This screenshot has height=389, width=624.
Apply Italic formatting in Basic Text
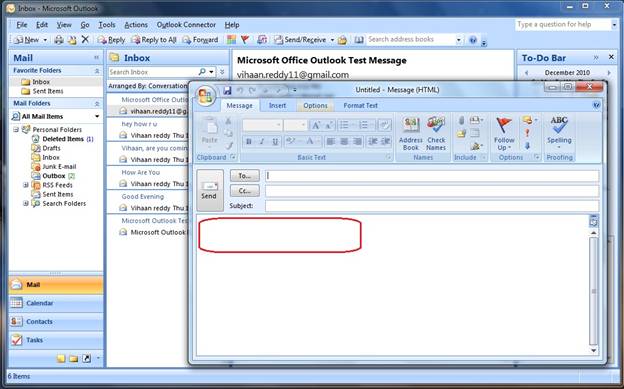pyautogui.click(x=262, y=141)
